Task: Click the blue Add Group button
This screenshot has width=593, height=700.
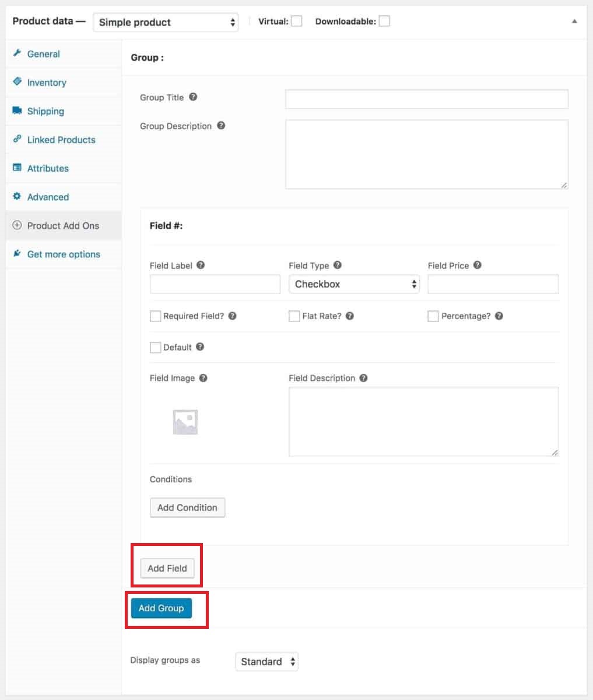Action: click(x=162, y=608)
